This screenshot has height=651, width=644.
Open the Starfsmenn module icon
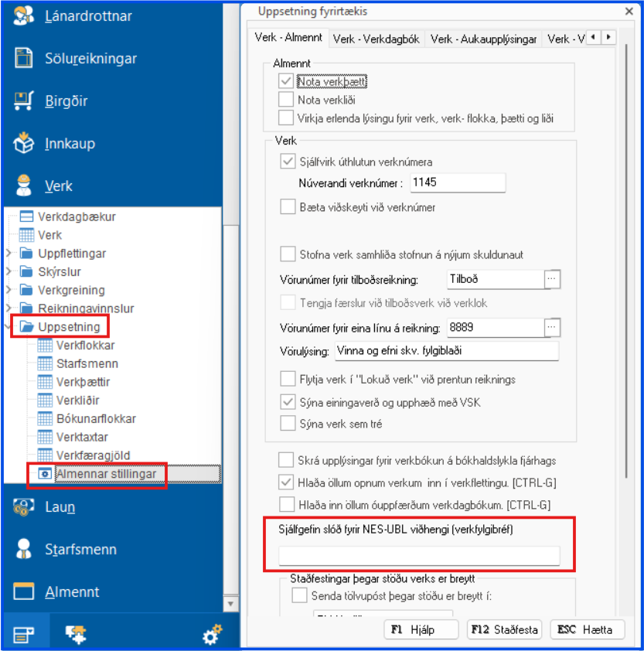click(24, 550)
